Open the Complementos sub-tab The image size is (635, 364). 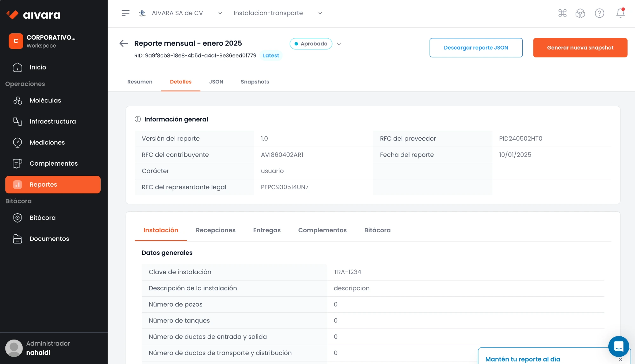coord(322,230)
